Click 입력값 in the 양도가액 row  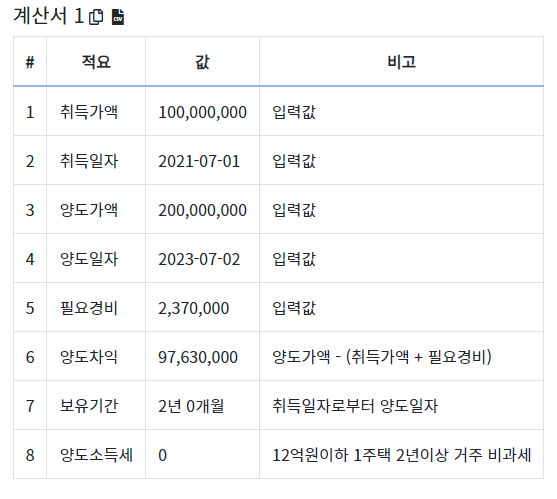(294, 210)
